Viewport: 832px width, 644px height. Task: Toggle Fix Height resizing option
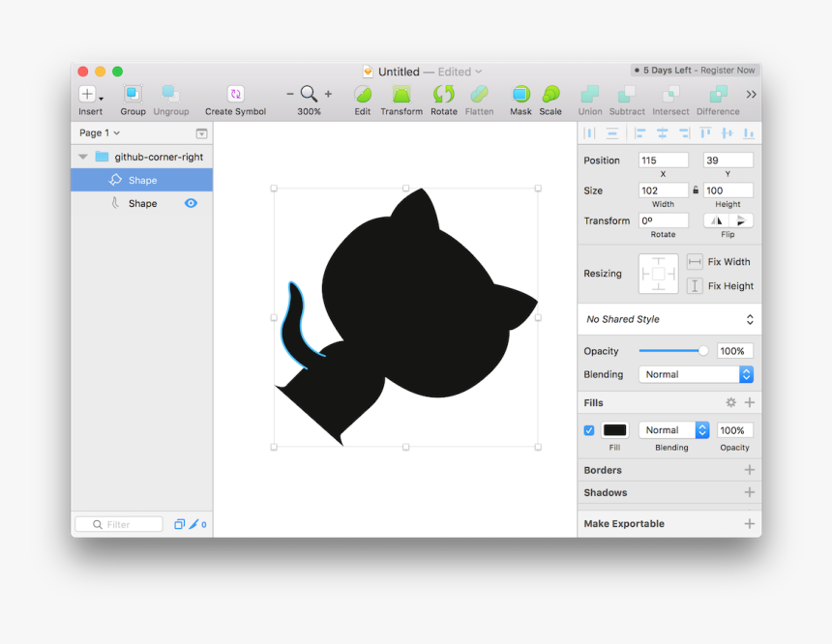695,286
